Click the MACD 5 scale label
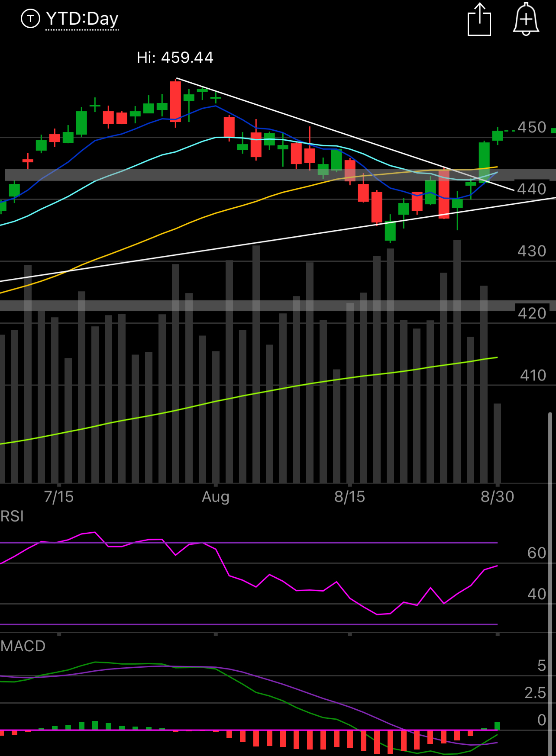The height and width of the screenshot is (756, 556). pos(542,666)
